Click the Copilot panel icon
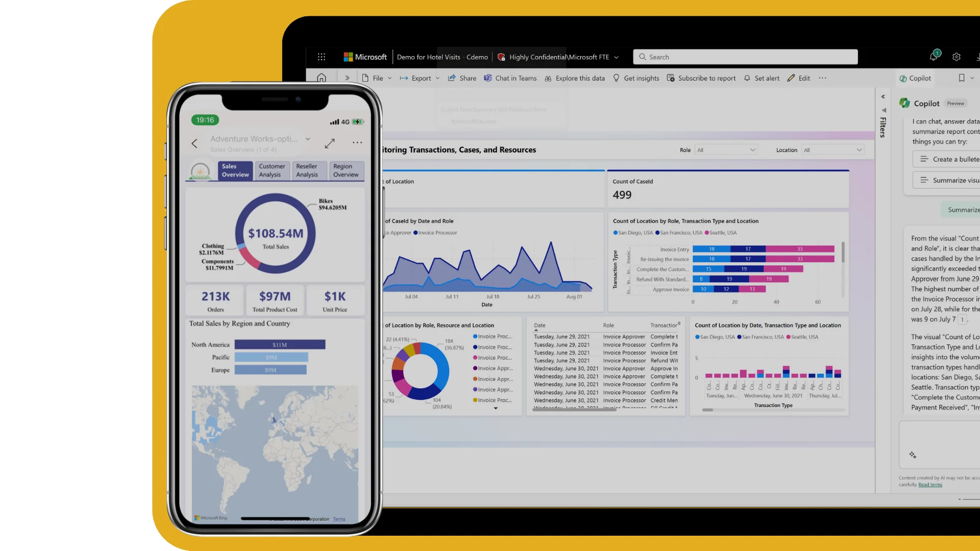Screen dimensions: 980x551 (913, 78)
